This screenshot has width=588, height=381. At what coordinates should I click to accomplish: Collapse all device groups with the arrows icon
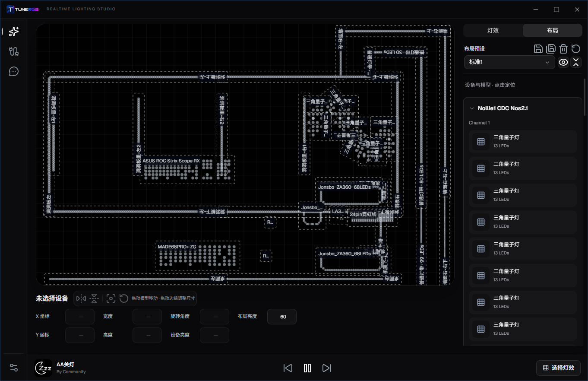[x=576, y=62]
